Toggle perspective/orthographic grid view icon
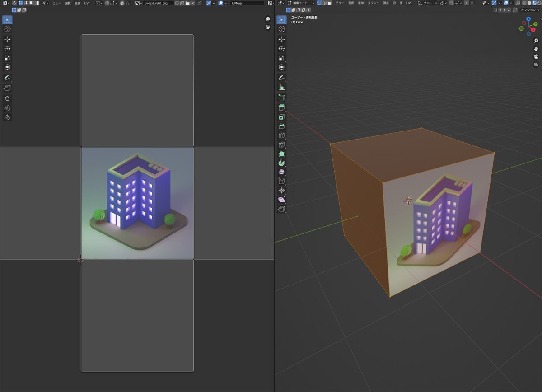Viewport: 542px width, 392px height. click(x=536, y=65)
